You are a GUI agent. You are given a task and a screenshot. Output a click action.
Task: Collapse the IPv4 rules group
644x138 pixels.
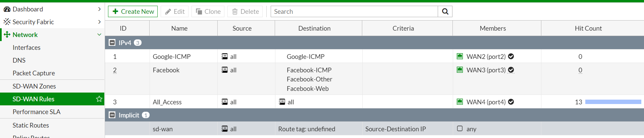(112, 43)
